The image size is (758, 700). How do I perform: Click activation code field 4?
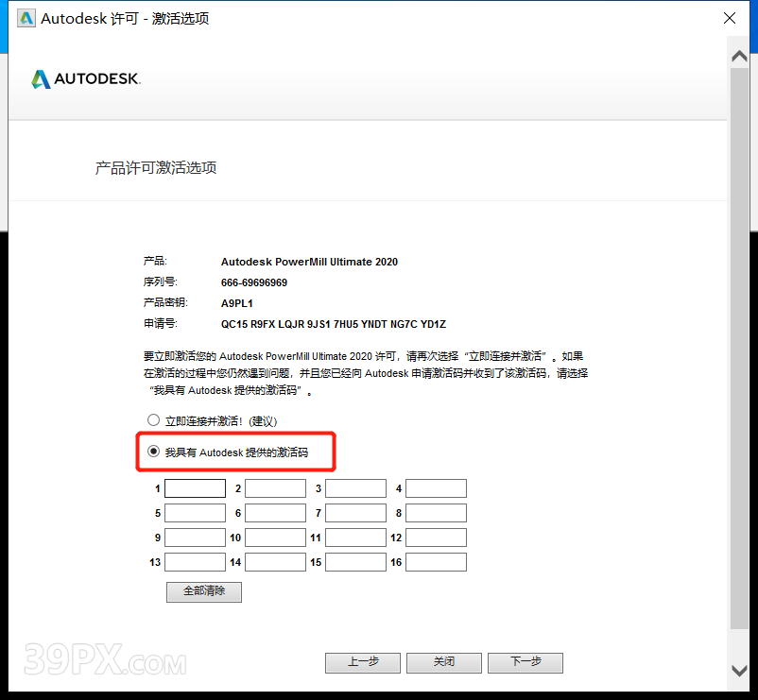tap(436, 488)
